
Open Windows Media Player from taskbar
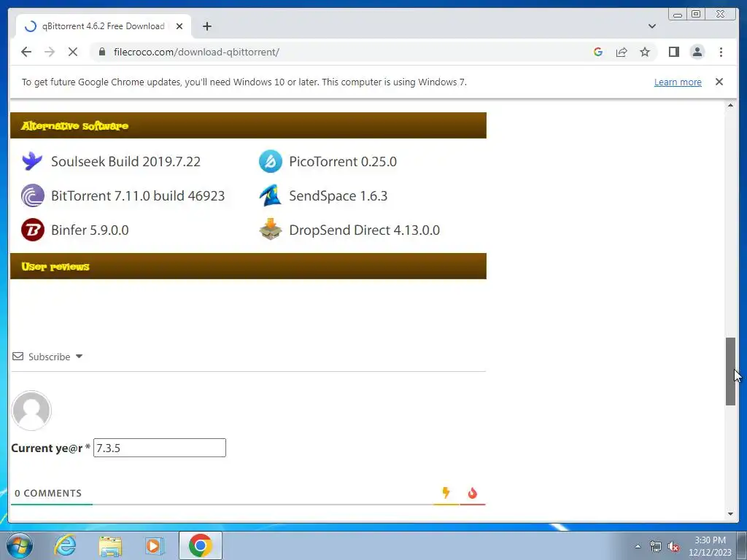point(154,545)
